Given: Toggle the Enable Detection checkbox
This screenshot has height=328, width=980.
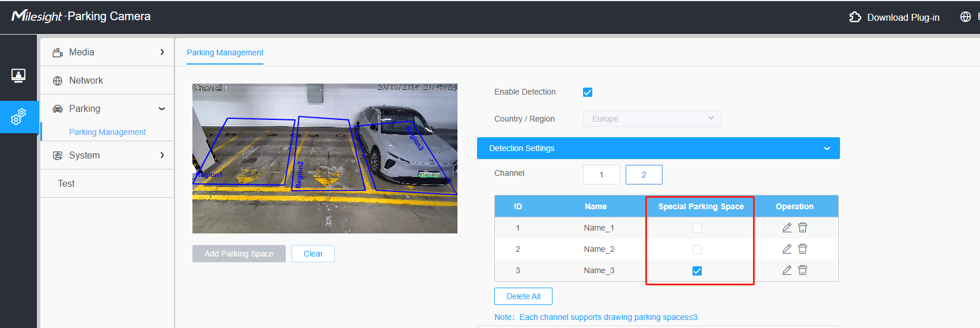Looking at the screenshot, I should click(x=588, y=92).
